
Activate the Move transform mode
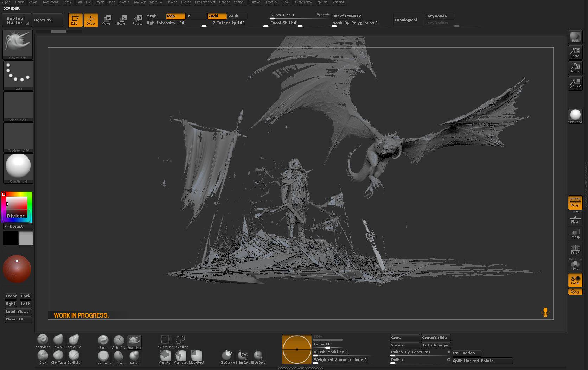106,20
